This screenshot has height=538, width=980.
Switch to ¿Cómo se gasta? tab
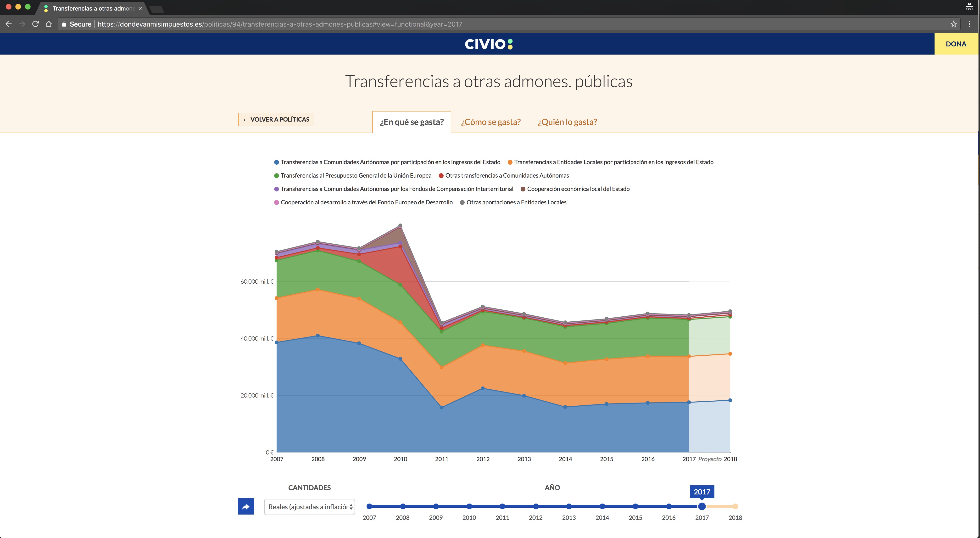coord(491,122)
